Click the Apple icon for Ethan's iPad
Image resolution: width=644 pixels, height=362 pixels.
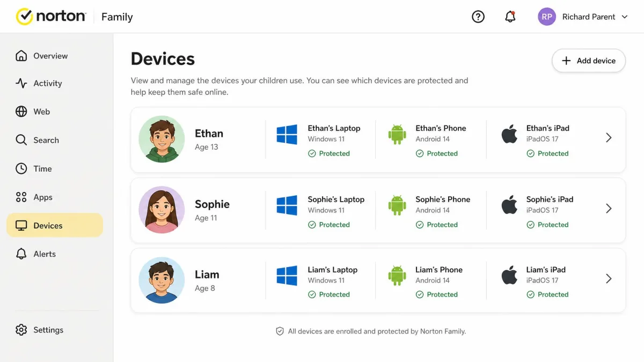coord(509,134)
